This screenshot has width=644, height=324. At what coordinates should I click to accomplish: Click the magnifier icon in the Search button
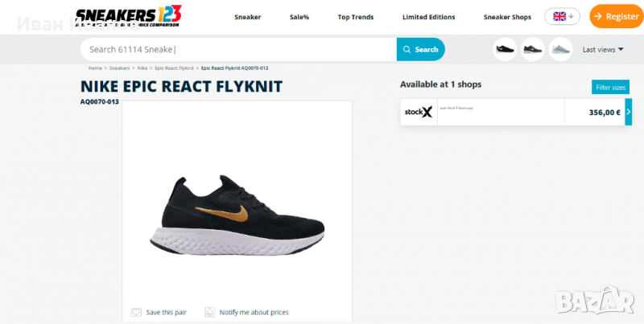407,50
